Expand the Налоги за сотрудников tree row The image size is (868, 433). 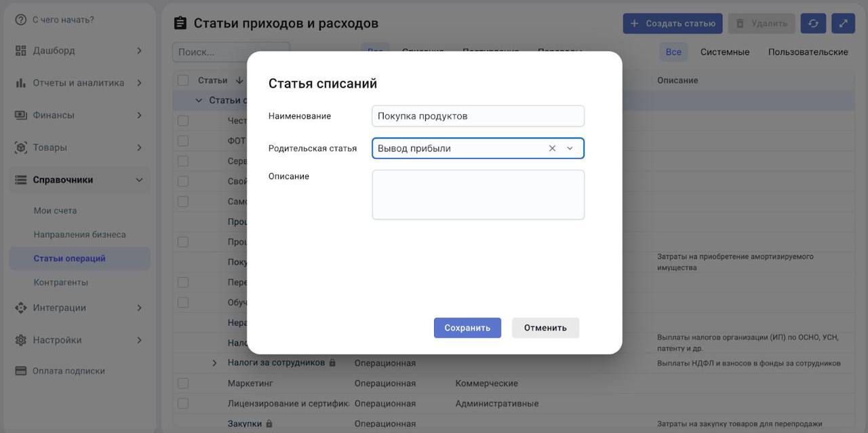click(214, 363)
